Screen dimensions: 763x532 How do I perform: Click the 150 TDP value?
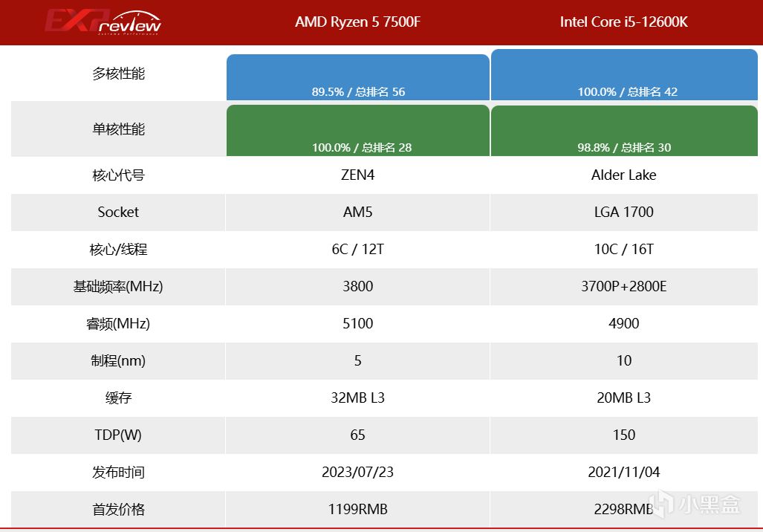pos(624,435)
